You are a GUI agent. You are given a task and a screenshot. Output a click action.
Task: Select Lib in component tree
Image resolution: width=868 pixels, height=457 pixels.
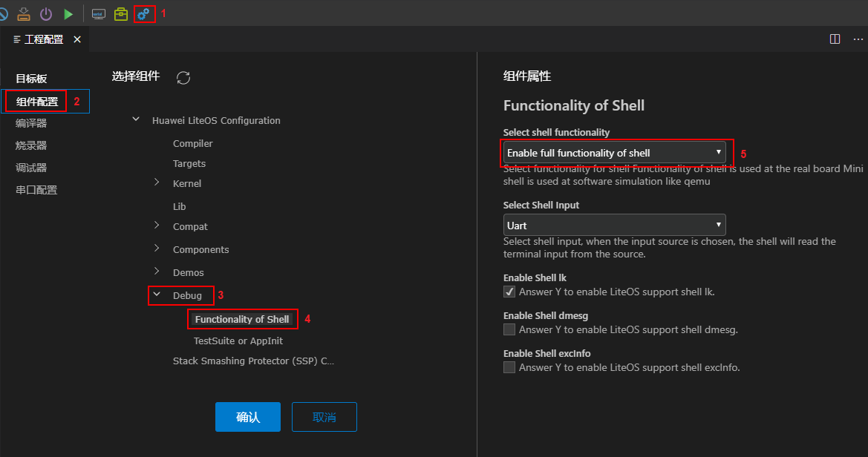click(x=180, y=206)
